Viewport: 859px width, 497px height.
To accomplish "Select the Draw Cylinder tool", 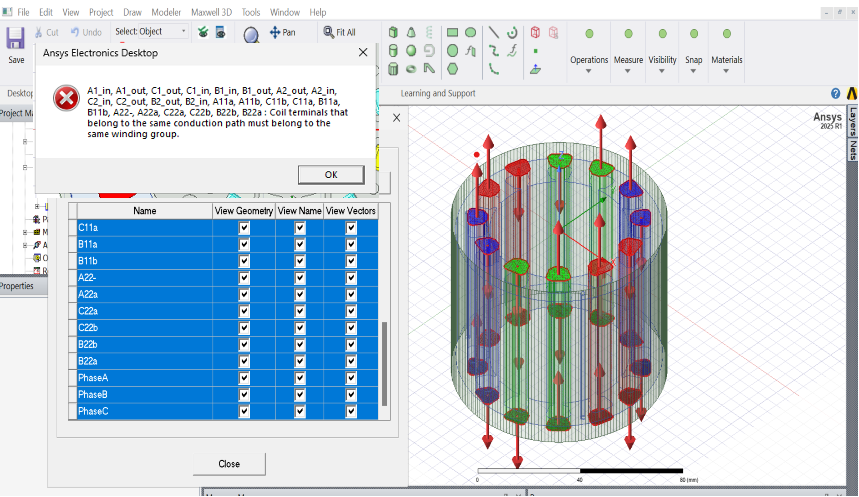I will point(393,51).
